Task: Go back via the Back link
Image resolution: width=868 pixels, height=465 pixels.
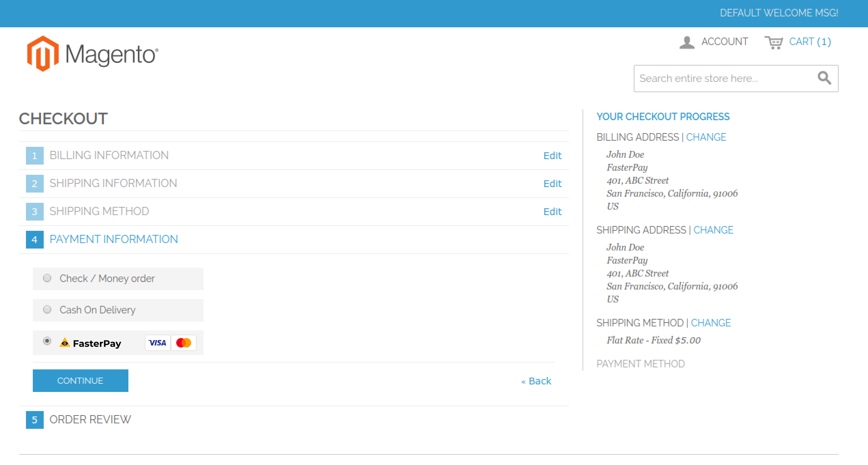Action: [x=536, y=381]
